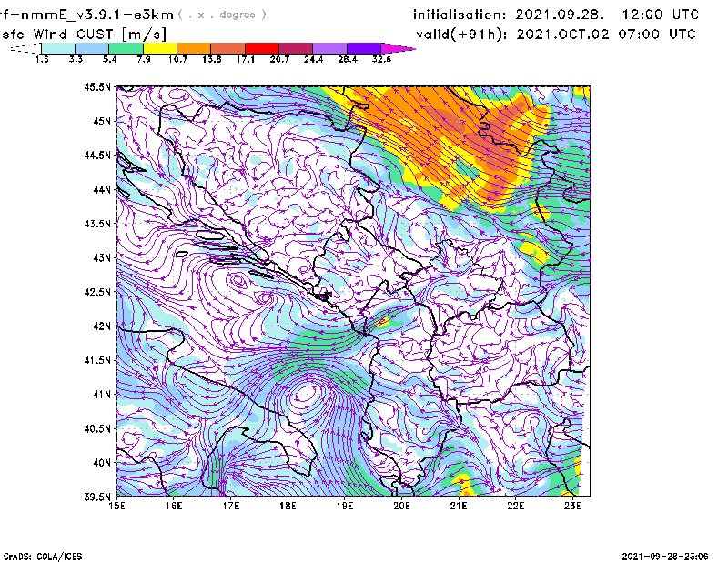Click the 43.5N latitude label

point(97,224)
